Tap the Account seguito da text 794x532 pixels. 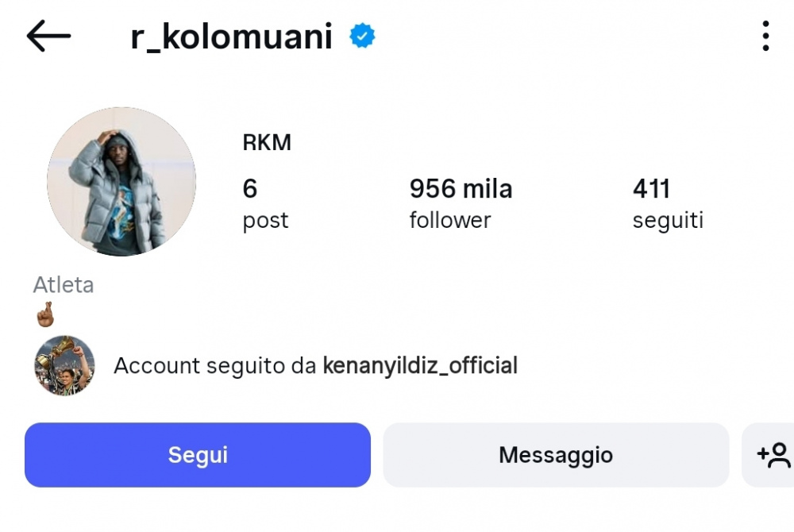[215, 365]
